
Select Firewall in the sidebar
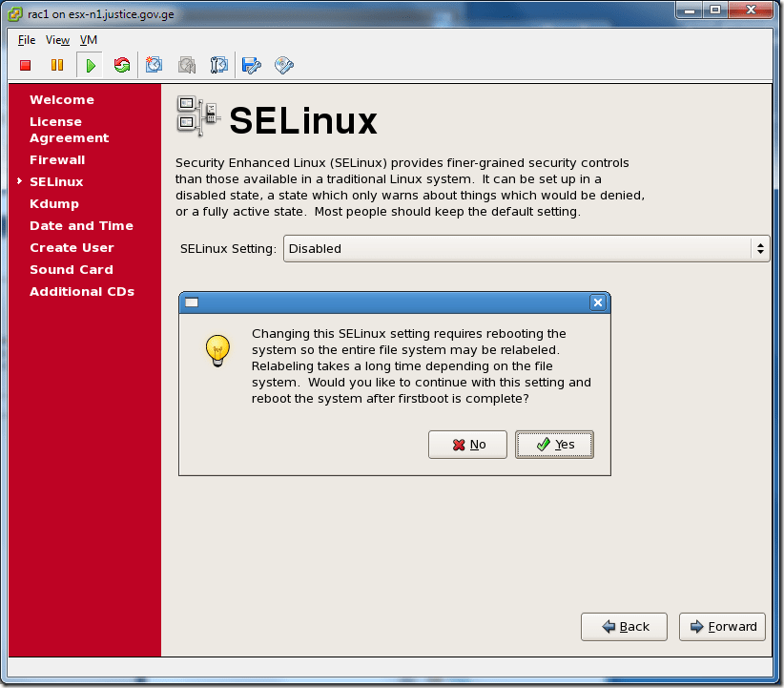(x=57, y=159)
